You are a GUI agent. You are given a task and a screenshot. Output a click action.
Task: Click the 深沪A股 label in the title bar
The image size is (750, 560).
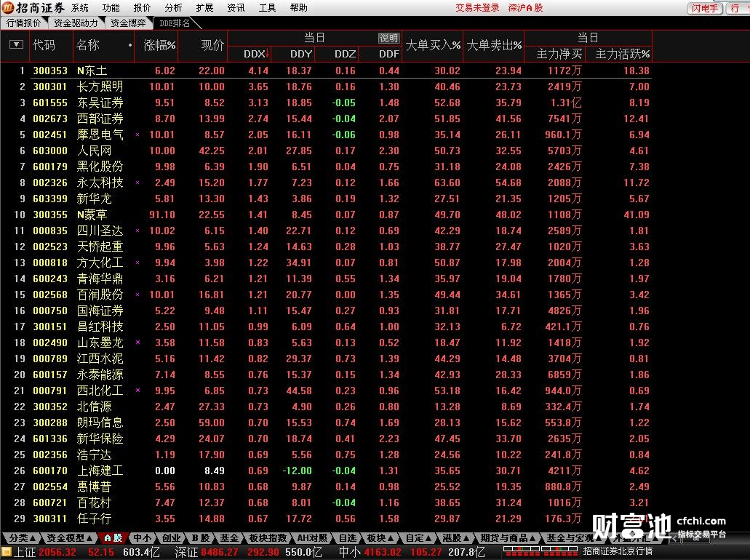[525, 8]
